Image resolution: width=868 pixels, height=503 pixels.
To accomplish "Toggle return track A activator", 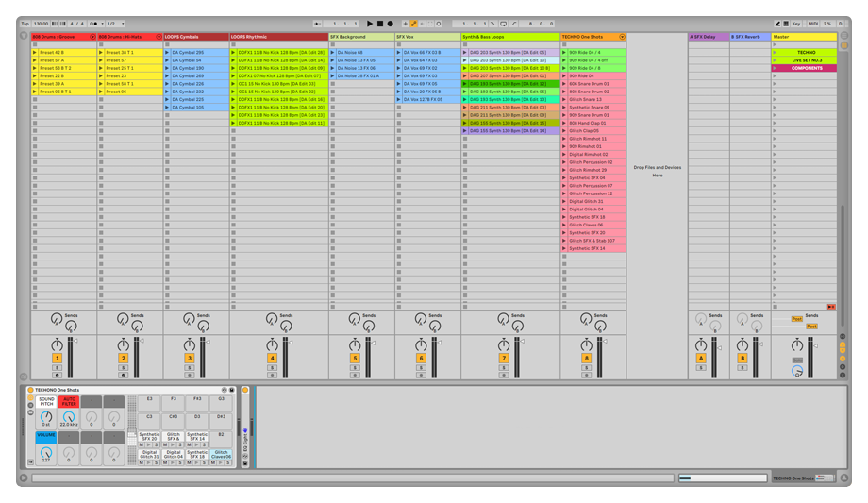I will coord(701,359).
